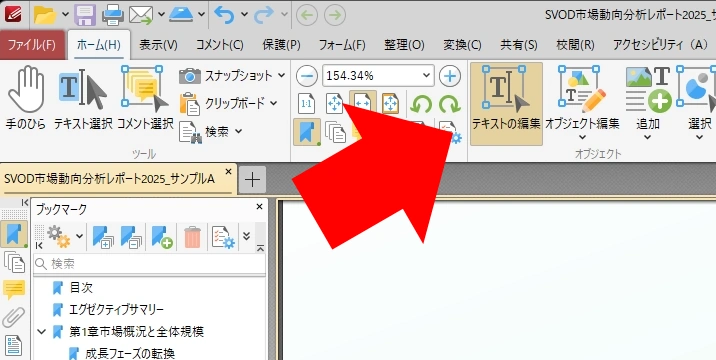Click the redo arrow icon

point(264,15)
